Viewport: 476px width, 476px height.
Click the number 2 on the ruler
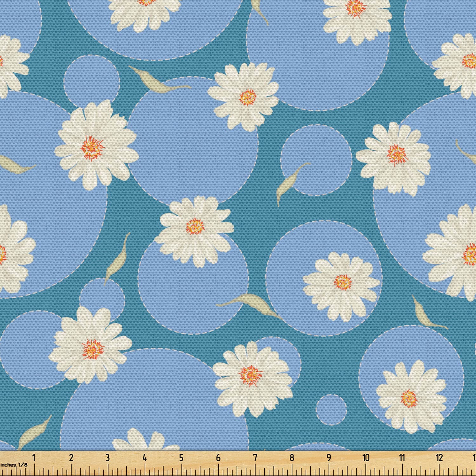pyautogui.click(x=71, y=458)
